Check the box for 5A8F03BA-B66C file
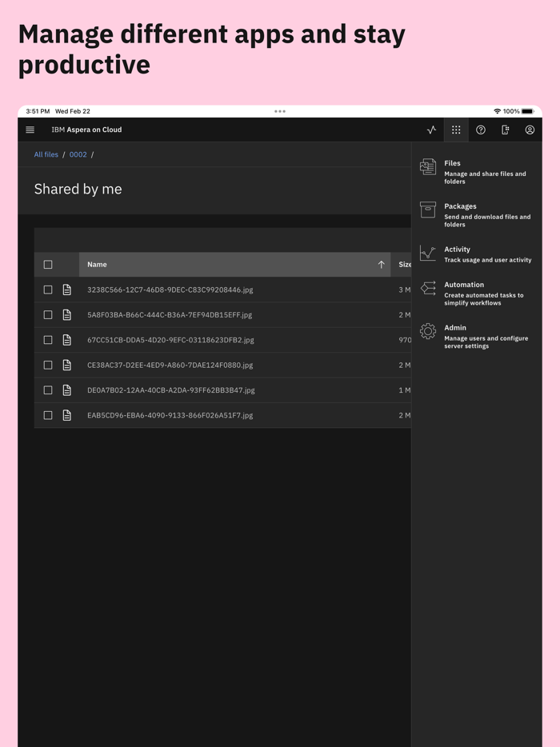 pyautogui.click(x=48, y=314)
